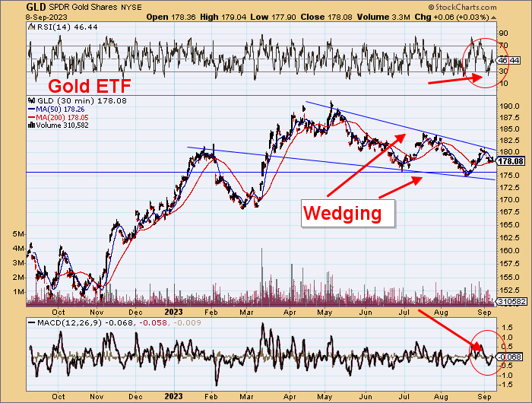This screenshot has height=403, width=532.
Task: Click the 1.5 MACD axis label
Action: coord(505,328)
